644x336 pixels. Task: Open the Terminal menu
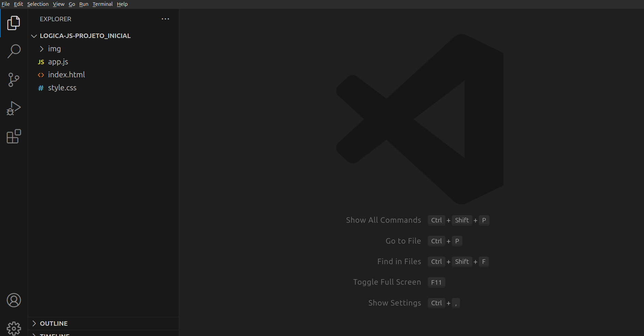click(x=103, y=4)
